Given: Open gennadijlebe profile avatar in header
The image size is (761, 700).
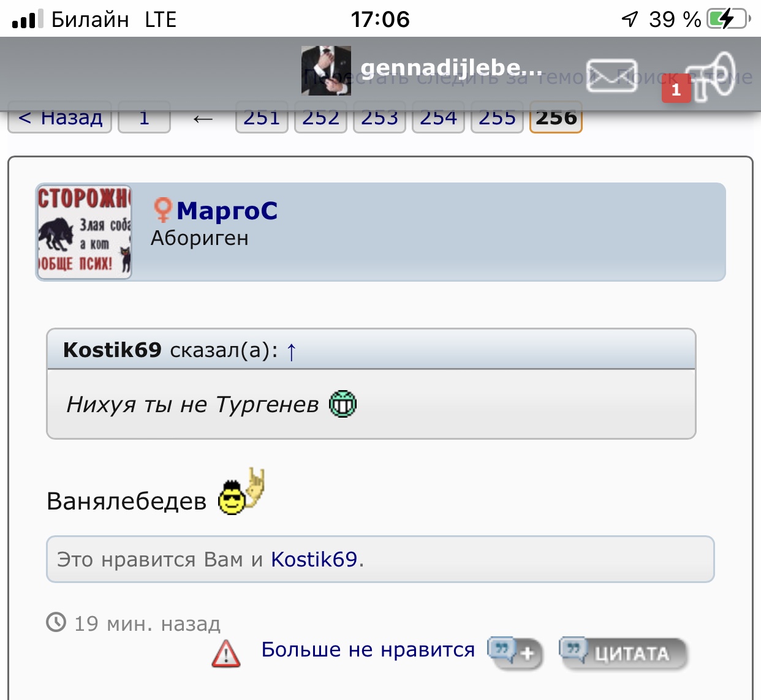Looking at the screenshot, I should point(326,70).
